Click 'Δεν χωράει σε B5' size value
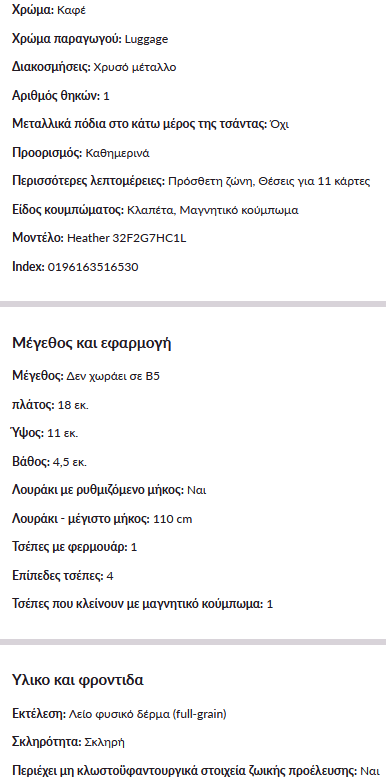The width and height of the screenshot is (386, 782). pos(113,377)
